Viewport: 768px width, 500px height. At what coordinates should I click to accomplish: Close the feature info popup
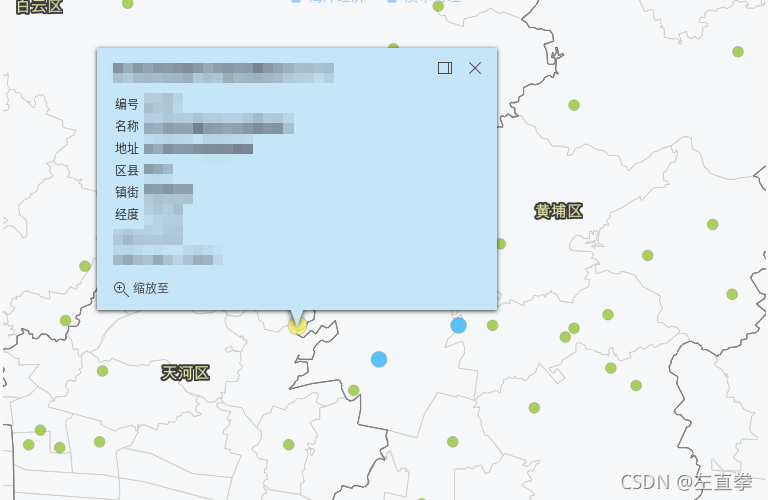coord(475,68)
